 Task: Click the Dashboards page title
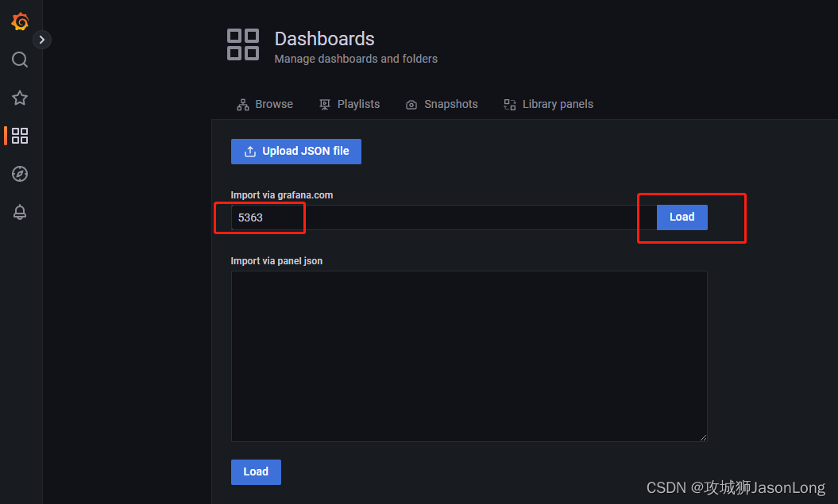pos(324,39)
